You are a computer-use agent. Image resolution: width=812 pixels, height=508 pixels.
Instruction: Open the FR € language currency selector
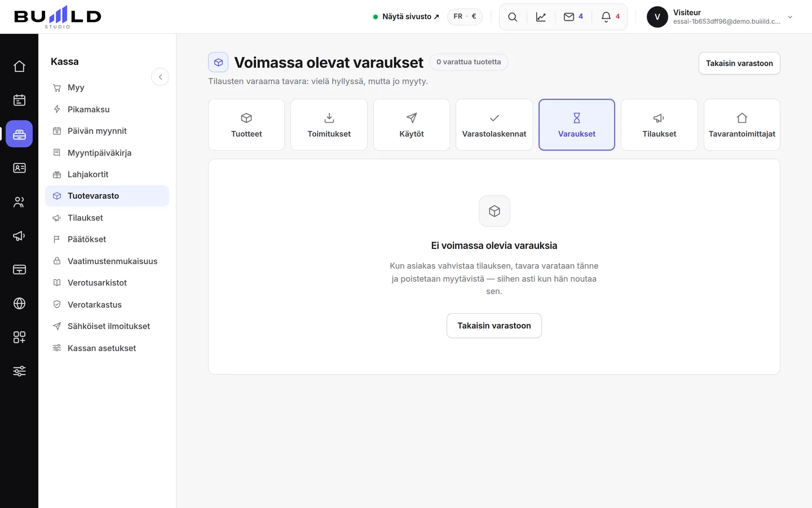tap(465, 16)
